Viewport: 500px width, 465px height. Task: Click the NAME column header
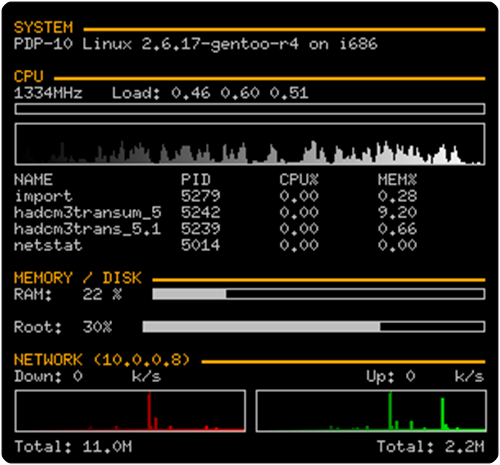tap(33, 180)
